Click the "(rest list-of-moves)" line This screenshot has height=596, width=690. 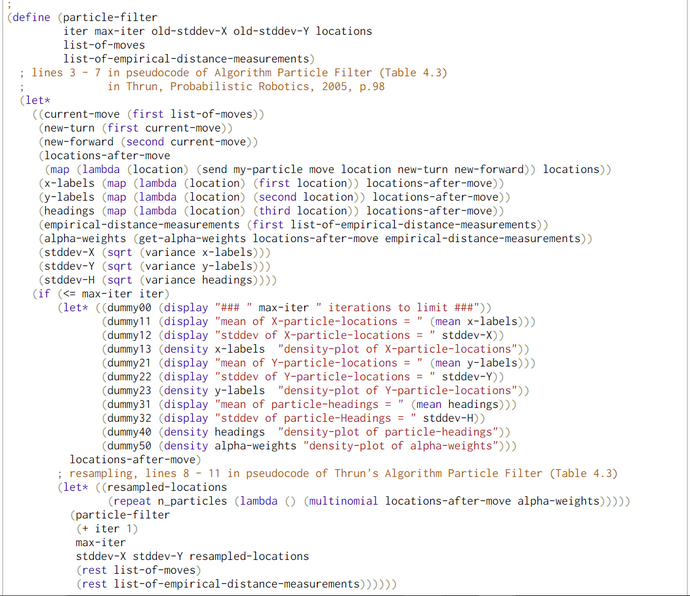(x=139, y=570)
